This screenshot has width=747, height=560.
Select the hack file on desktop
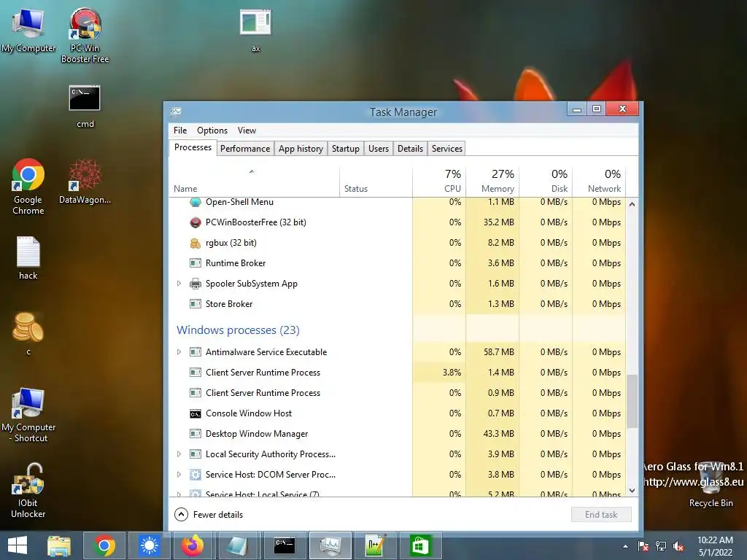point(28,257)
